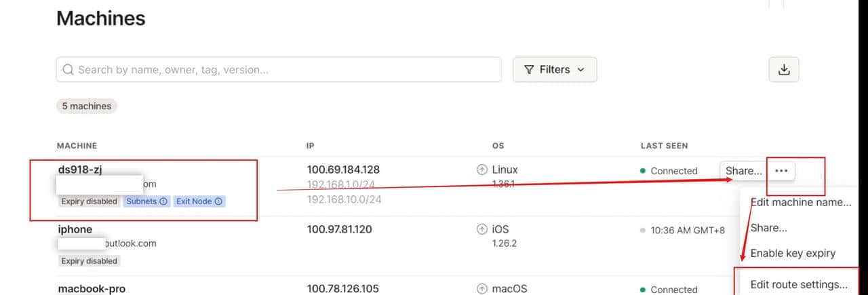868x295 pixels.
Task: Open the macbook-pro machine page
Action: pyautogui.click(x=92, y=289)
